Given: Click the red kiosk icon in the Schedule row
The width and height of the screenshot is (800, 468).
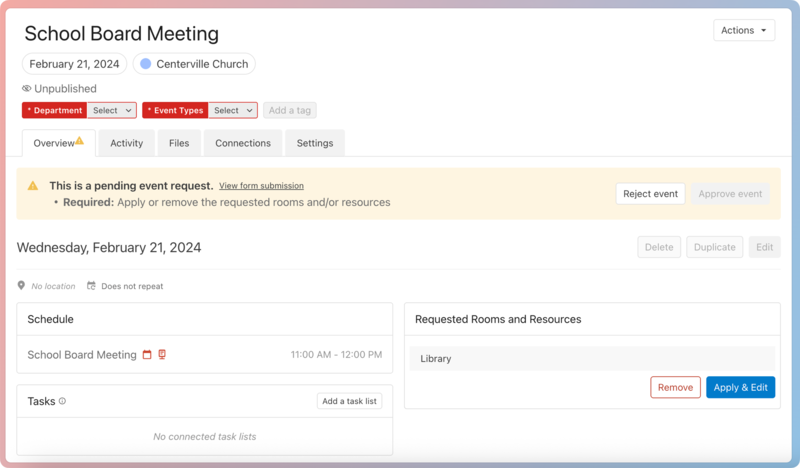Looking at the screenshot, I should pyautogui.click(x=162, y=355).
